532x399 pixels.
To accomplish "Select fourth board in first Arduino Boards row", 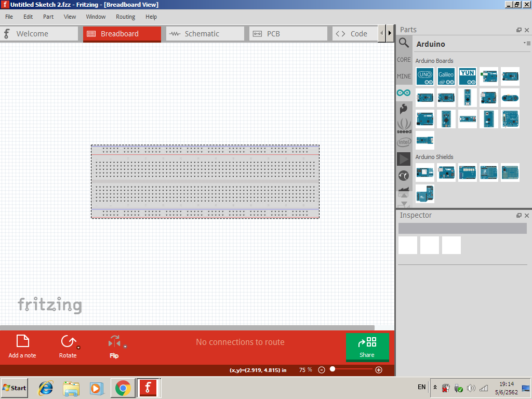I will pyautogui.click(x=488, y=76).
